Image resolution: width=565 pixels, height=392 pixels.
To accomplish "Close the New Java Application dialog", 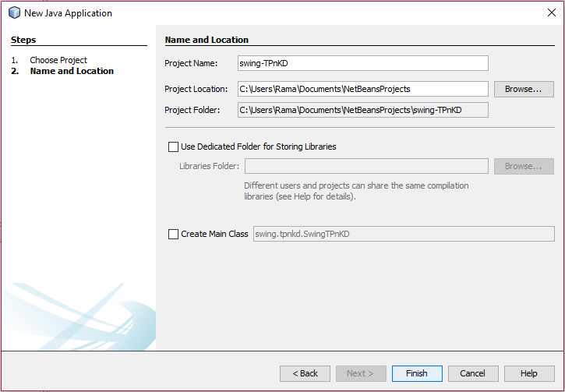I will coord(552,12).
